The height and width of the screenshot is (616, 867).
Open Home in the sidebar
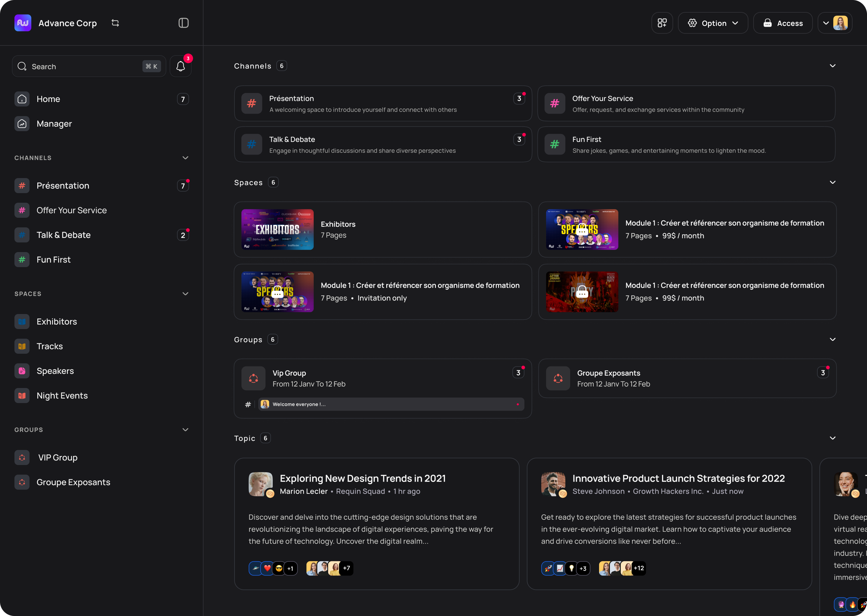point(48,99)
